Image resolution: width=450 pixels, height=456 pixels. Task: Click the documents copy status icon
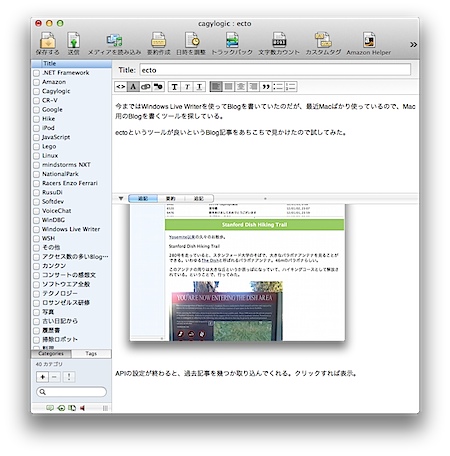pos(72,408)
